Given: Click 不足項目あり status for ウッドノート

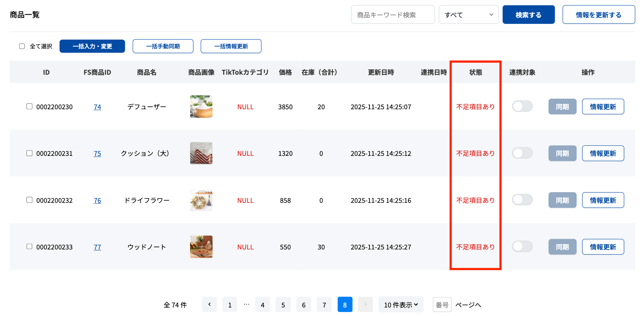Looking at the screenshot, I should (x=476, y=247).
